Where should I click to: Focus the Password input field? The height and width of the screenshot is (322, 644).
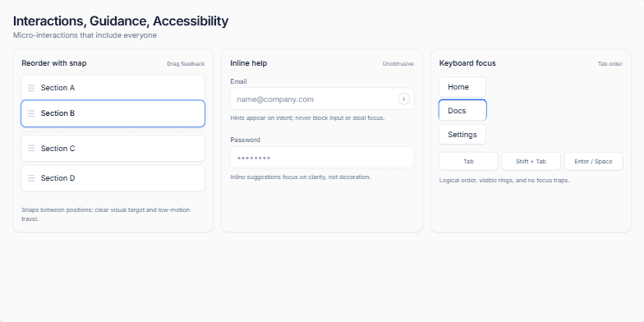click(322, 158)
